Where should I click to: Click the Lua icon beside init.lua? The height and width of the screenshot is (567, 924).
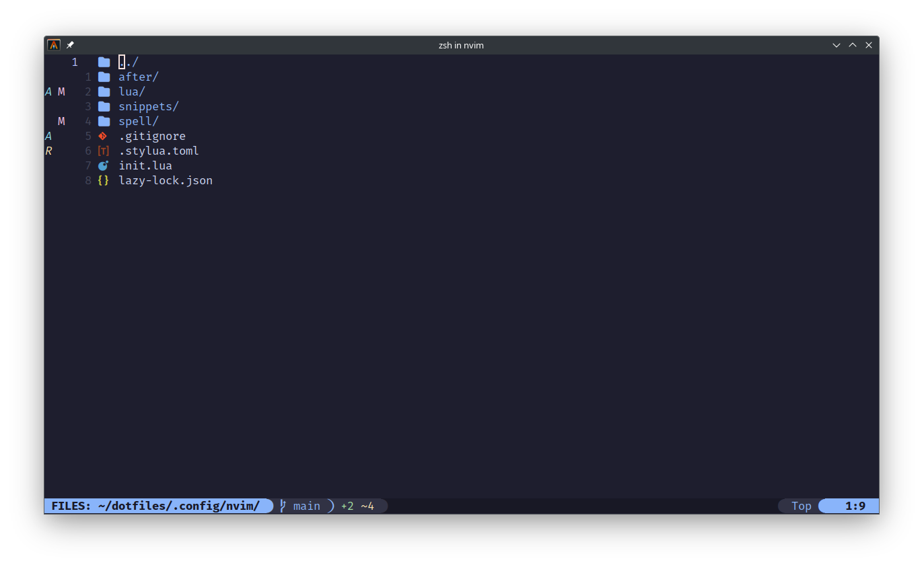(x=103, y=165)
